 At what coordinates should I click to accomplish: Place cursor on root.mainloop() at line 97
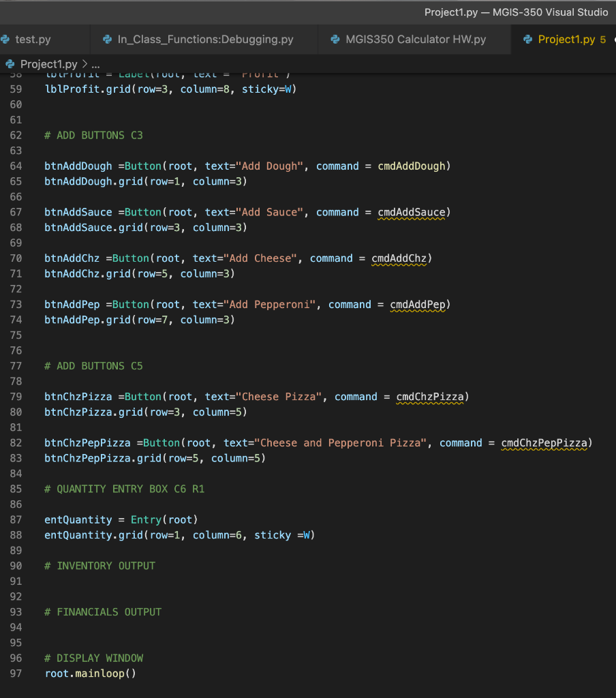(x=89, y=673)
